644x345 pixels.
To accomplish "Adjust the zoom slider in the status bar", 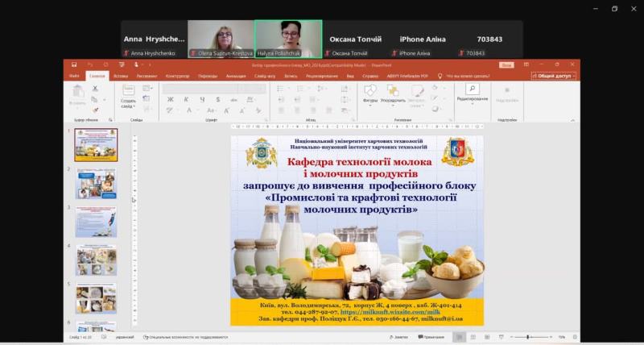I will (527, 337).
